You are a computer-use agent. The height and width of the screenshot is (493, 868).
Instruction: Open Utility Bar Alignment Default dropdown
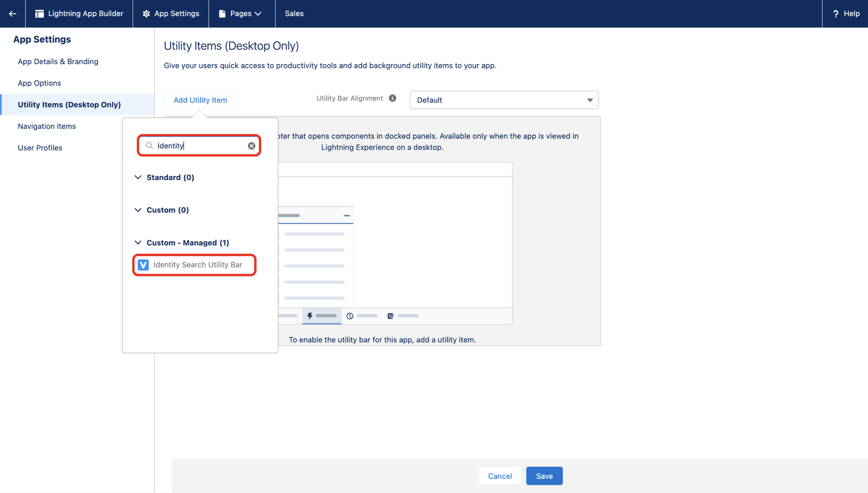(504, 100)
